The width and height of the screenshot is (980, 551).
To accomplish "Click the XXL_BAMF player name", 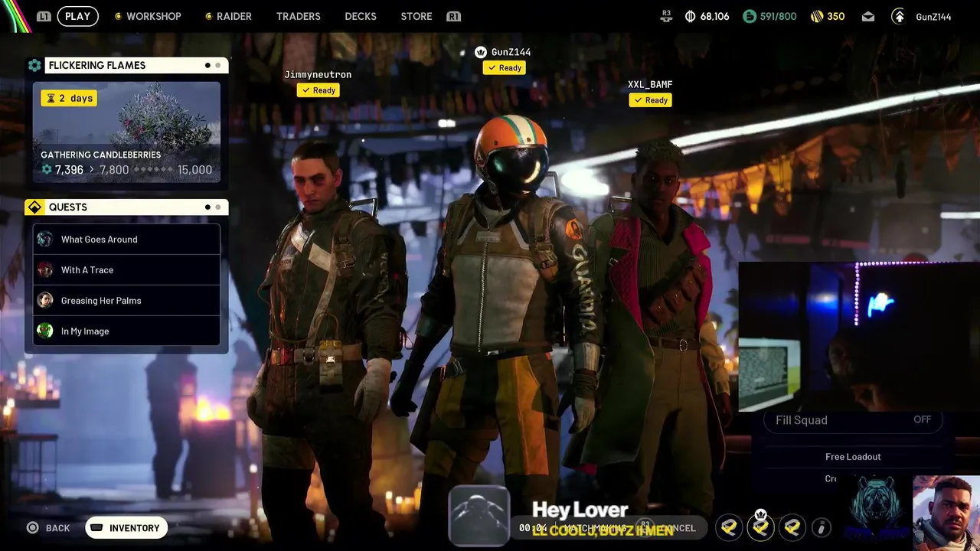I will [x=650, y=84].
